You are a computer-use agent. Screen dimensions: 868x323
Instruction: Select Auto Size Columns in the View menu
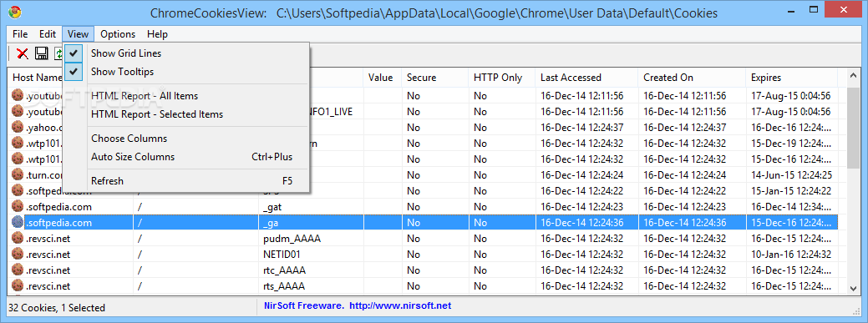click(x=186, y=157)
